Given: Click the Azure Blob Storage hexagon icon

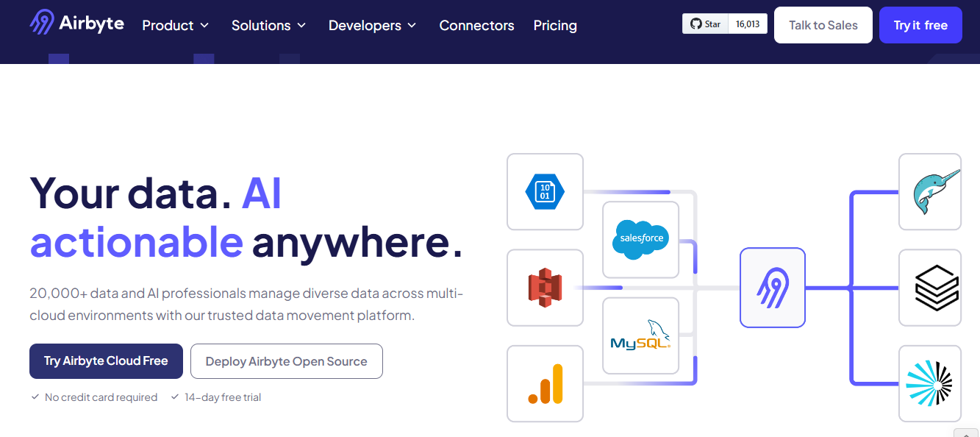Looking at the screenshot, I should point(545,192).
